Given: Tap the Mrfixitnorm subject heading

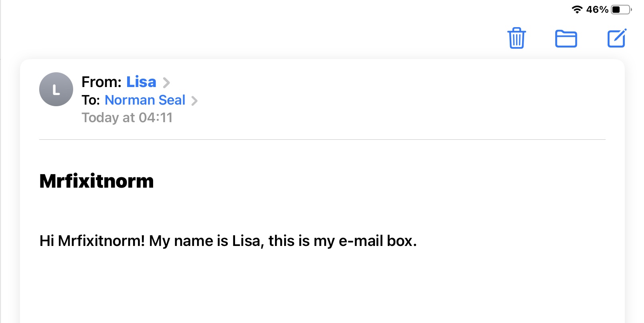Looking at the screenshot, I should (x=96, y=181).
